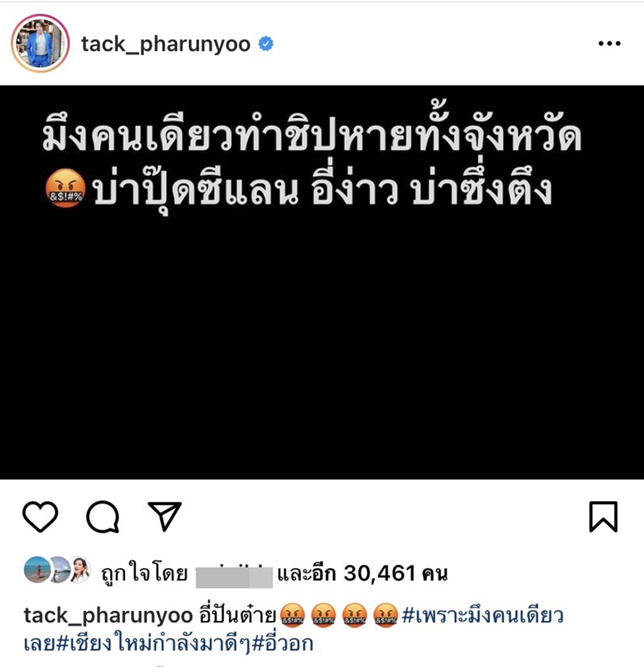Click the blue verified badge next to username

266,44
